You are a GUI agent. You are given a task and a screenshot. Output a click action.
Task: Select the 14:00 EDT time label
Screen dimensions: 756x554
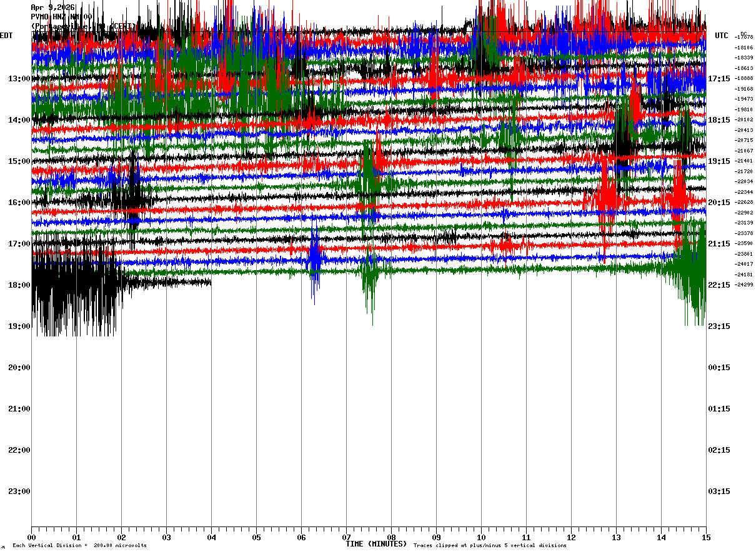click(19, 120)
